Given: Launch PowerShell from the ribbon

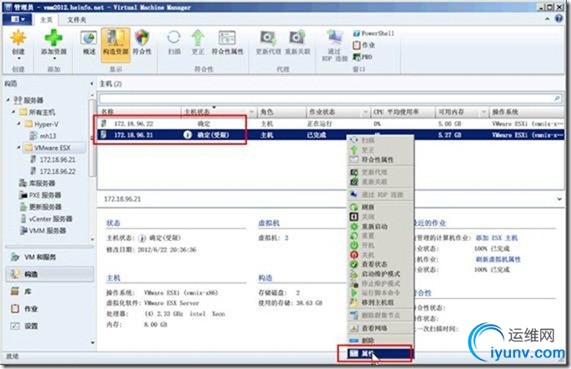Looking at the screenshot, I should [374, 33].
